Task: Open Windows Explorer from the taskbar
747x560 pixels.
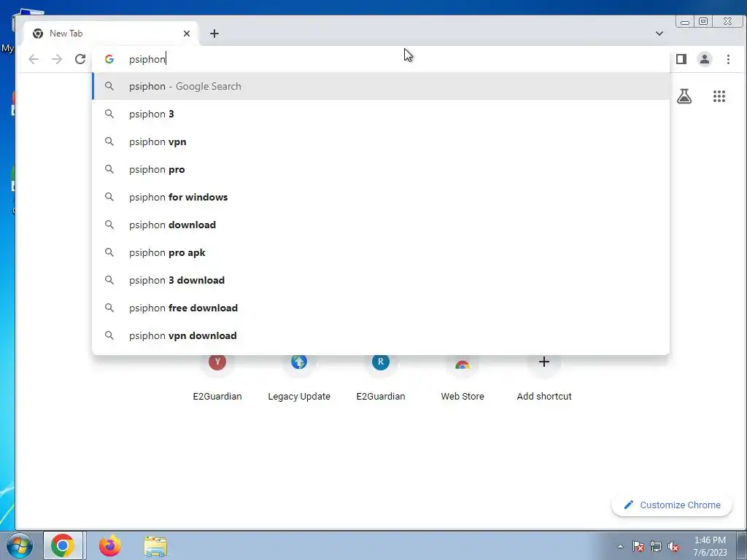Action: [155, 546]
